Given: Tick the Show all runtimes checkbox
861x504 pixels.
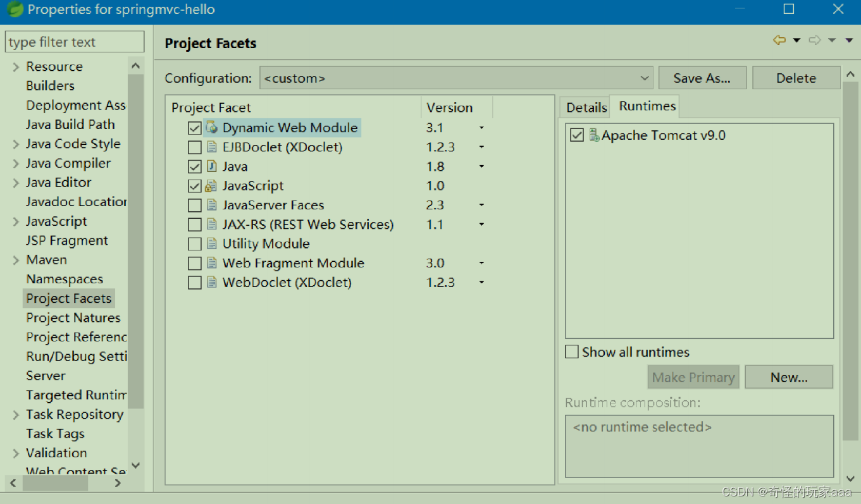Looking at the screenshot, I should (572, 352).
